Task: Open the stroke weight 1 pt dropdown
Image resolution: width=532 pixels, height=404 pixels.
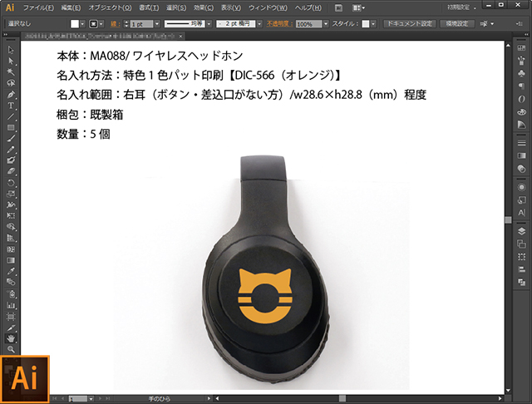Action: [157, 24]
